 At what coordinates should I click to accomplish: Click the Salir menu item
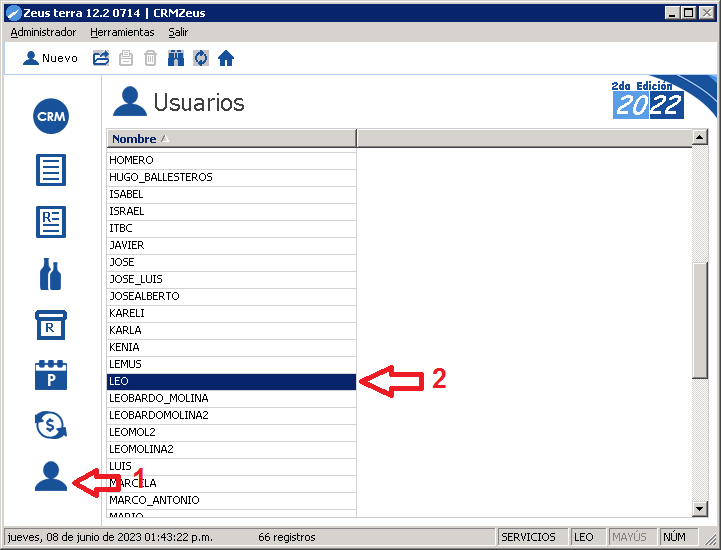tap(178, 32)
